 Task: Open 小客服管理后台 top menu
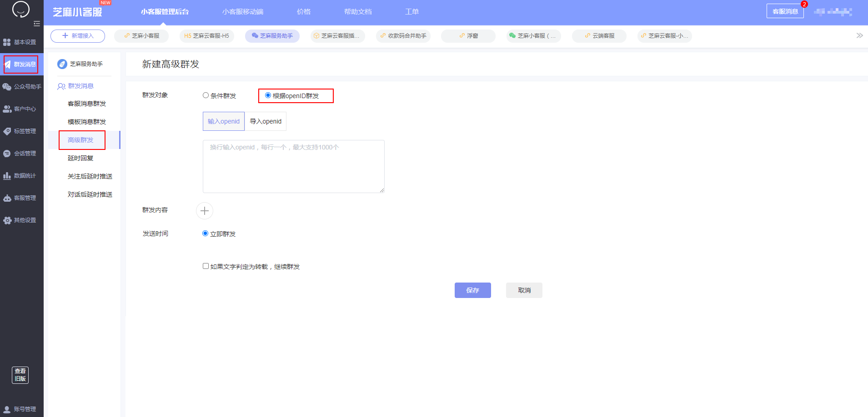(x=165, y=12)
